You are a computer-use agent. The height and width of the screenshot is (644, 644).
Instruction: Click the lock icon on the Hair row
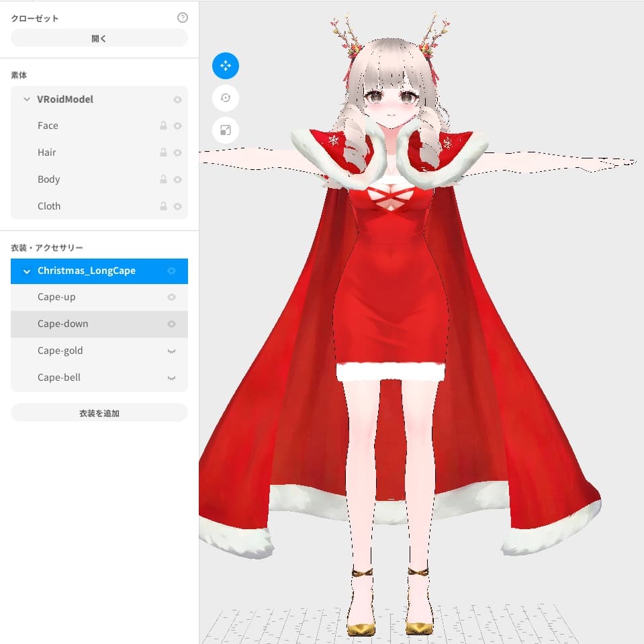pyautogui.click(x=163, y=152)
